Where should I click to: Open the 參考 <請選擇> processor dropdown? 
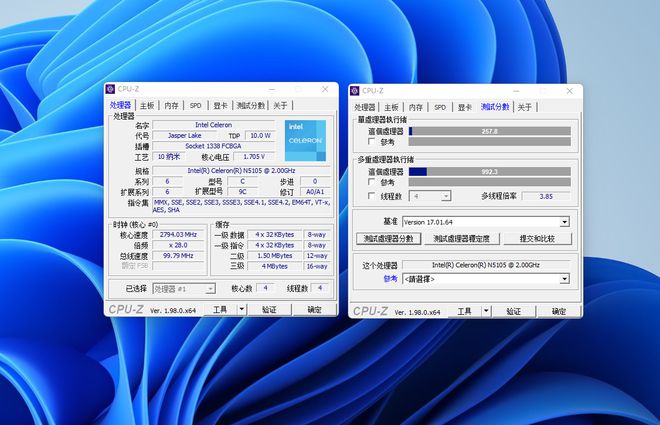[x=564, y=279]
